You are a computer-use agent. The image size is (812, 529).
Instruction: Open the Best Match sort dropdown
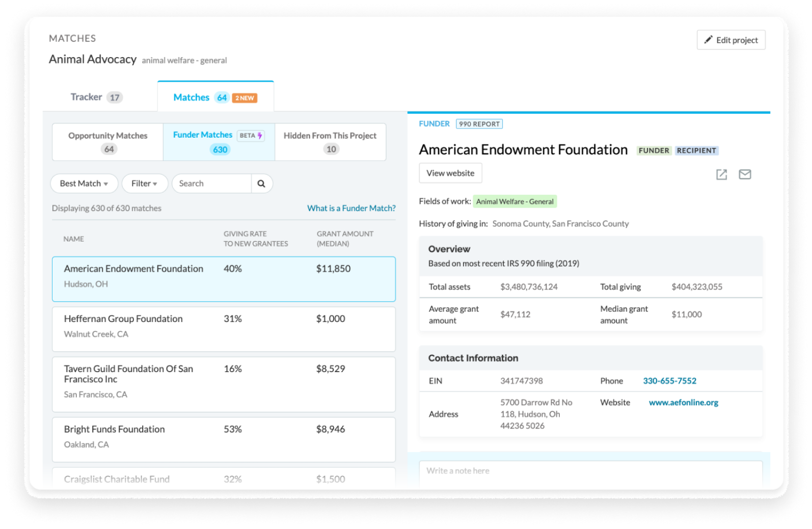coord(84,183)
